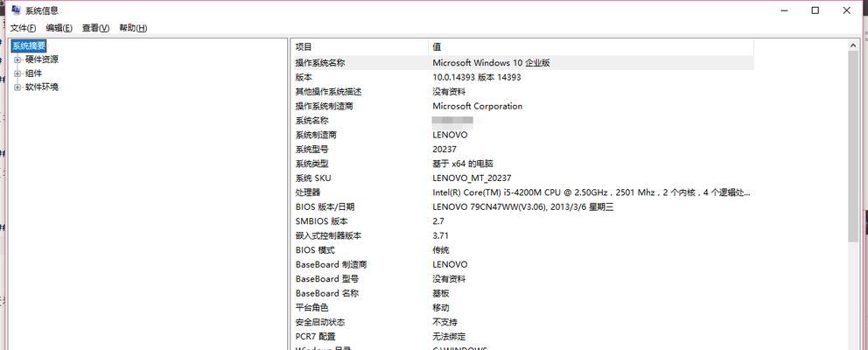
Task: Select the 操作系统制造商 row
Action: [522, 107]
